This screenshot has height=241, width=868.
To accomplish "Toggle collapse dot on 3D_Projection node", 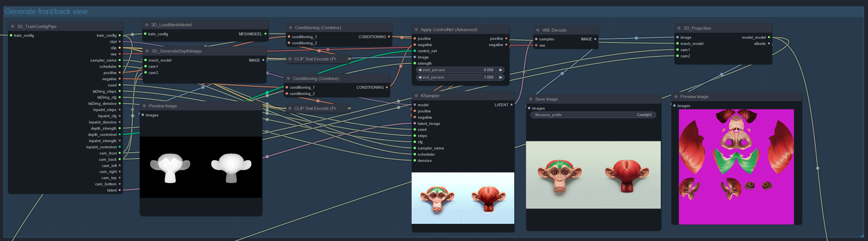I will click(679, 28).
